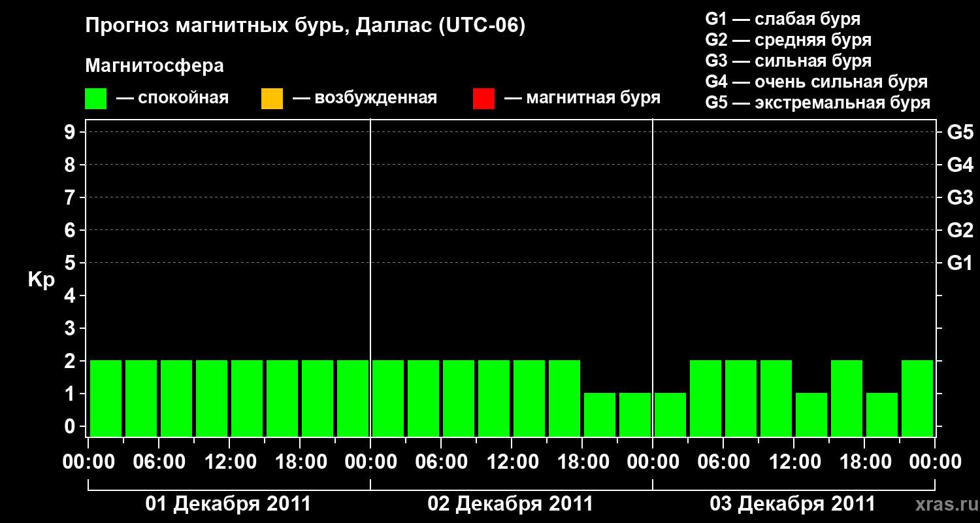Image resolution: width=980 pixels, height=523 pixels.
Task: Click the 02 Декабря 18:00–21:00 bar at Kp 1
Action: [x=600, y=414]
